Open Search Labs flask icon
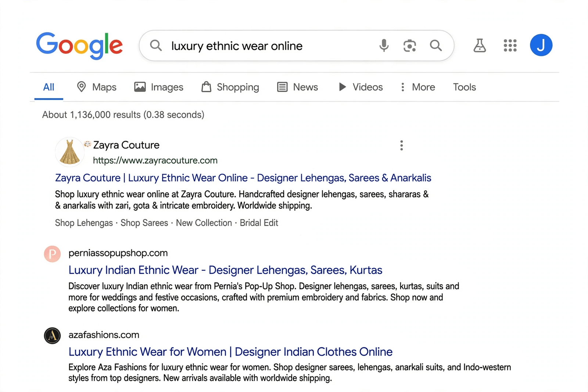Viewport: 588px width, 392px height. pyautogui.click(x=480, y=46)
